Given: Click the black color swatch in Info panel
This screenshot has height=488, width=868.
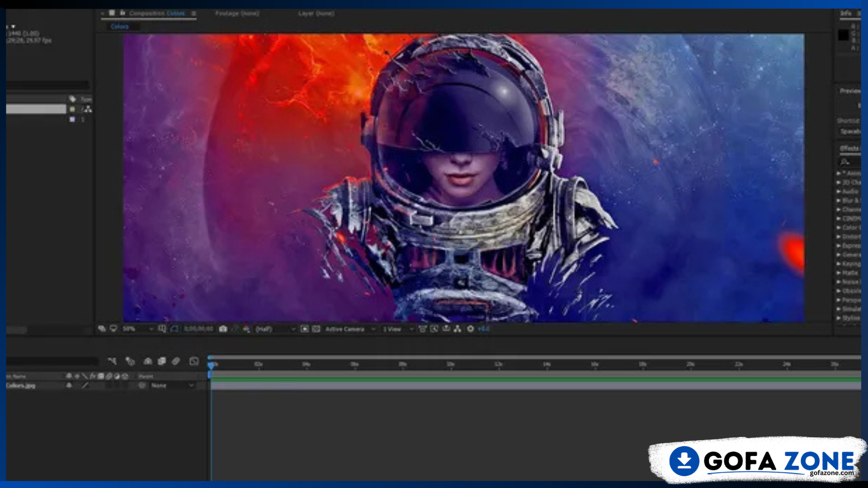Looking at the screenshot, I should 844,35.
